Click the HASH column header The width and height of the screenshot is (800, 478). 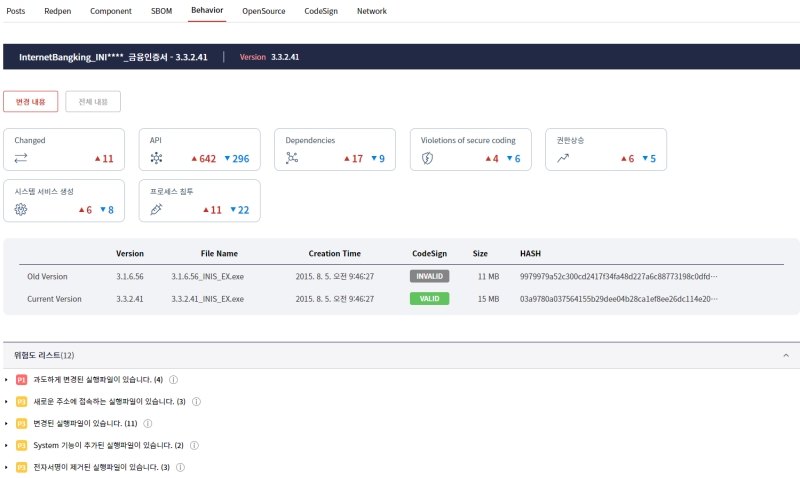click(530, 254)
